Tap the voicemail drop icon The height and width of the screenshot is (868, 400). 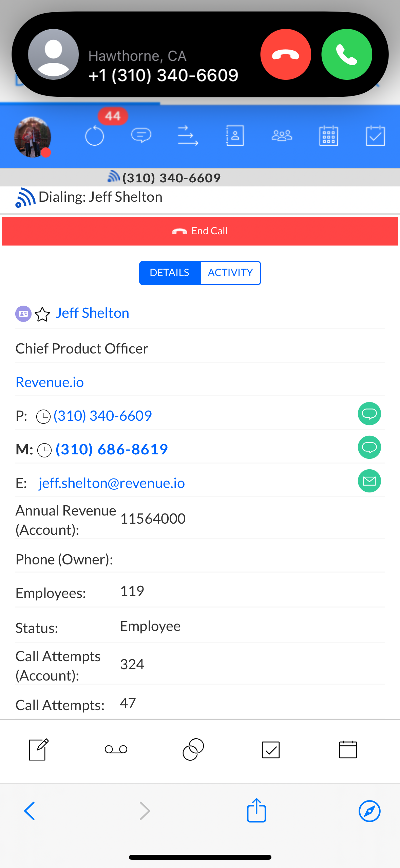[x=116, y=749]
